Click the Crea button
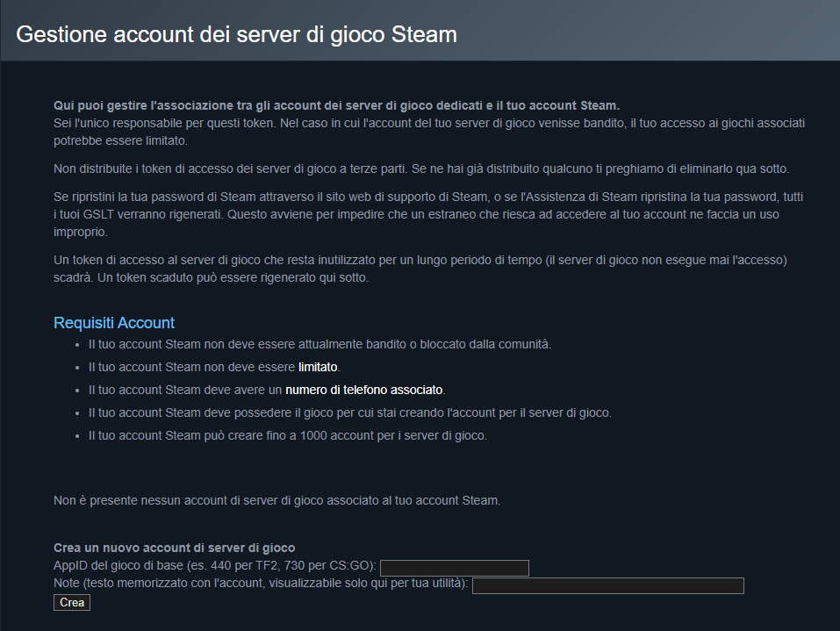 (71, 602)
